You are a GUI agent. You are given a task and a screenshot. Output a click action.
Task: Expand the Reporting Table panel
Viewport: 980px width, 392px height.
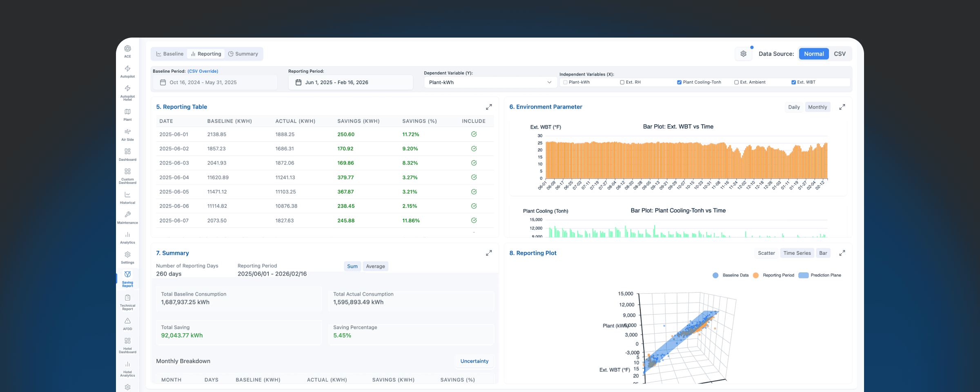489,107
